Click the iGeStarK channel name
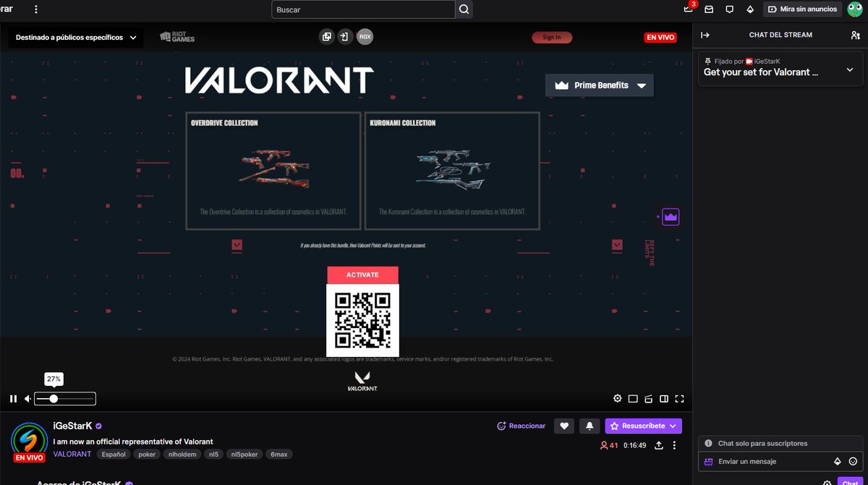The height and width of the screenshot is (485, 868). (72, 426)
